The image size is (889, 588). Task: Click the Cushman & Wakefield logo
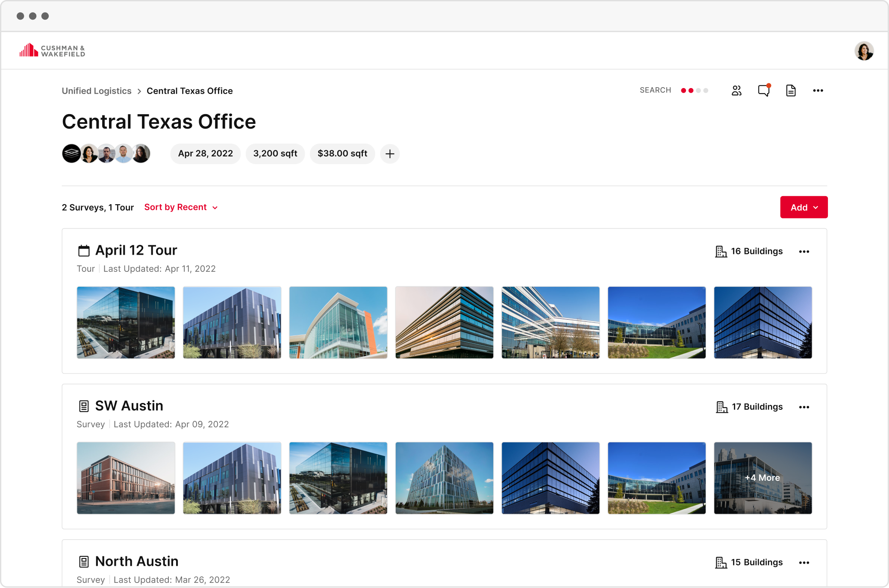tap(52, 50)
